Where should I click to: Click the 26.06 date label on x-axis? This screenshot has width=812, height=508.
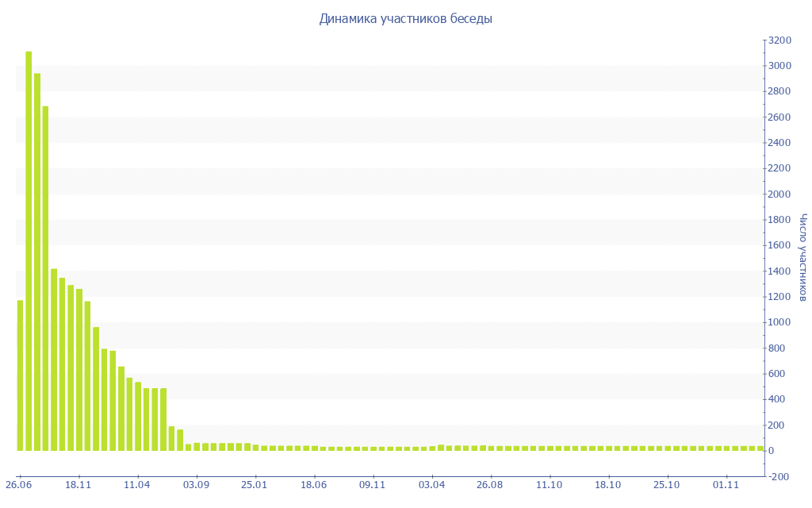[x=20, y=484]
